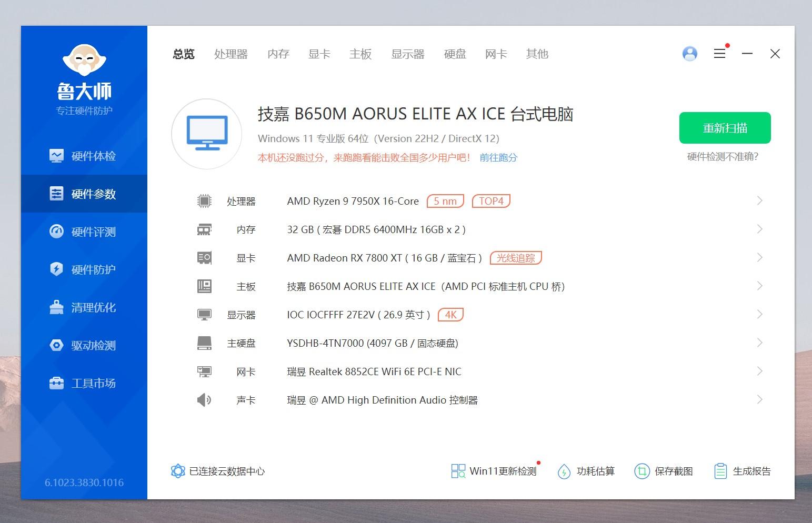This screenshot has height=523, width=812.
Task: Open 驱动检测 sidebar entry
Action: click(x=84, y=345)
